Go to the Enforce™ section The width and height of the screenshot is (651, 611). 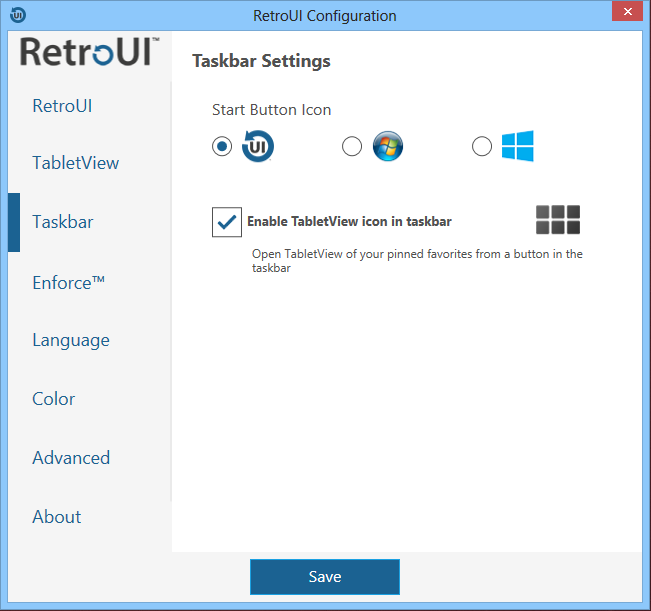69,282
